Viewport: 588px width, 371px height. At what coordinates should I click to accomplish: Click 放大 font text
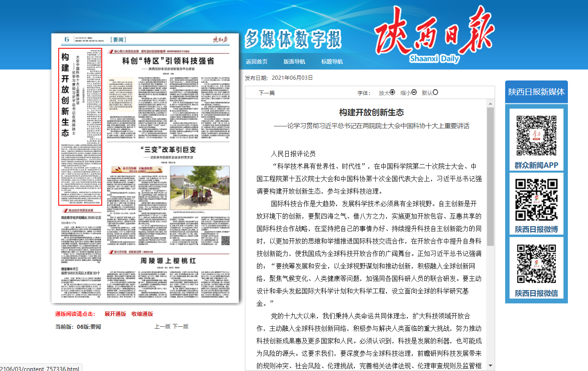[x=384, y=93]
